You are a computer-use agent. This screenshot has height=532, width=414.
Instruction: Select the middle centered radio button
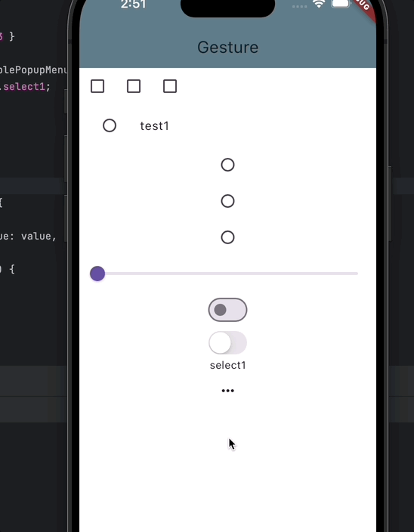click(227, 201)
